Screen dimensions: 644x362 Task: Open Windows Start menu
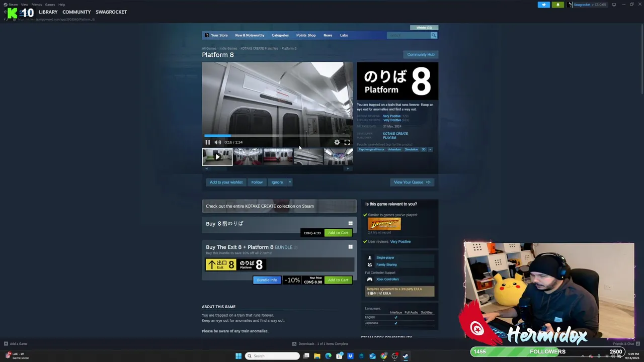click(238, 356)
